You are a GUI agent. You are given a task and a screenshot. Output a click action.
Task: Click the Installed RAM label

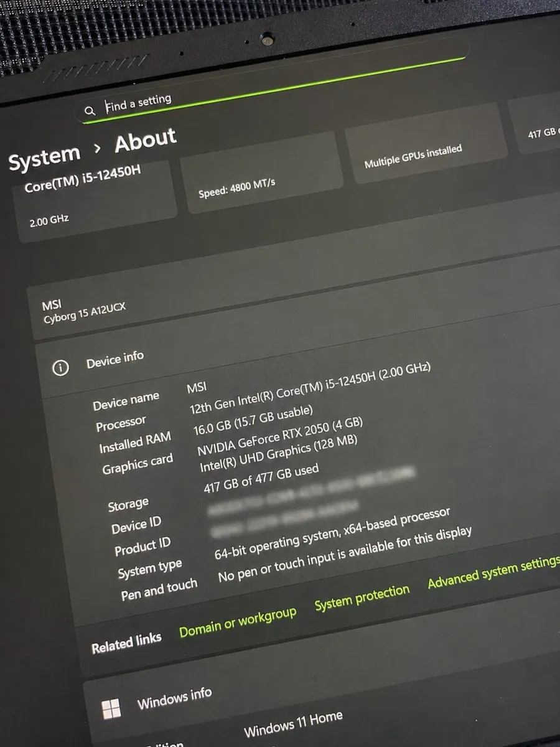coord(135,443)
